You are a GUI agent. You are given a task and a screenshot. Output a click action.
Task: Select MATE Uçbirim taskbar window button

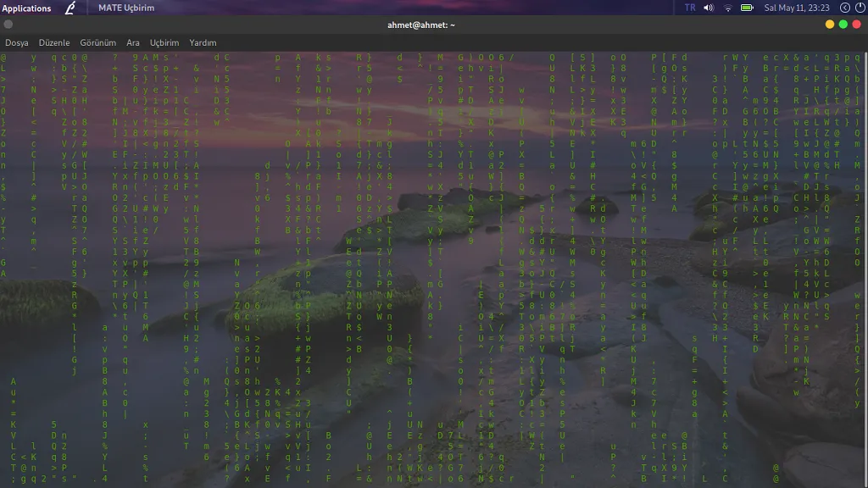[x=125, y=8]
